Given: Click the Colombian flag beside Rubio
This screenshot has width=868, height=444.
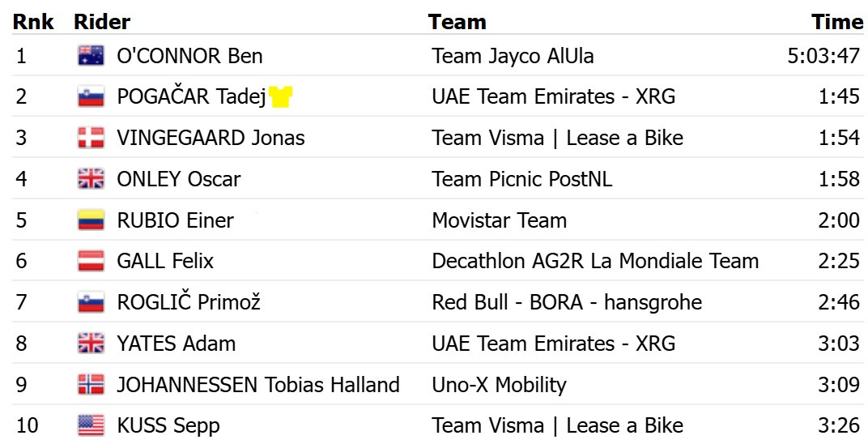Looking at the screenshot, I should tap(91, 220).
